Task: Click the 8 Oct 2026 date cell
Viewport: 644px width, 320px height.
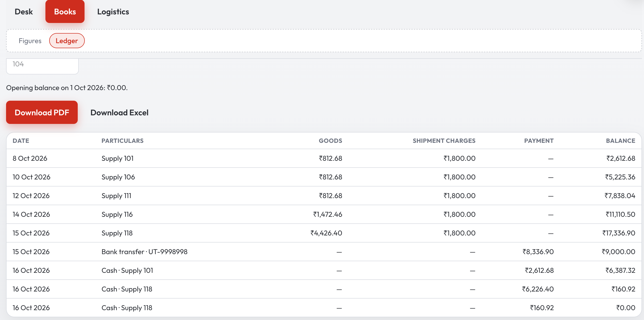Action: (30, 158)
